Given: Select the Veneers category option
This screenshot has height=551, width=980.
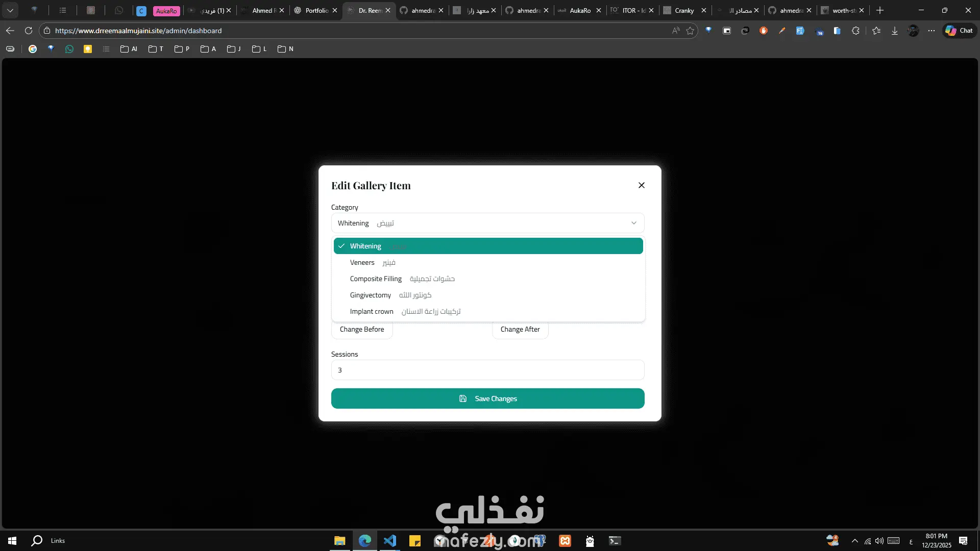Looking at the screenshot, I should [x=362, y=262].
